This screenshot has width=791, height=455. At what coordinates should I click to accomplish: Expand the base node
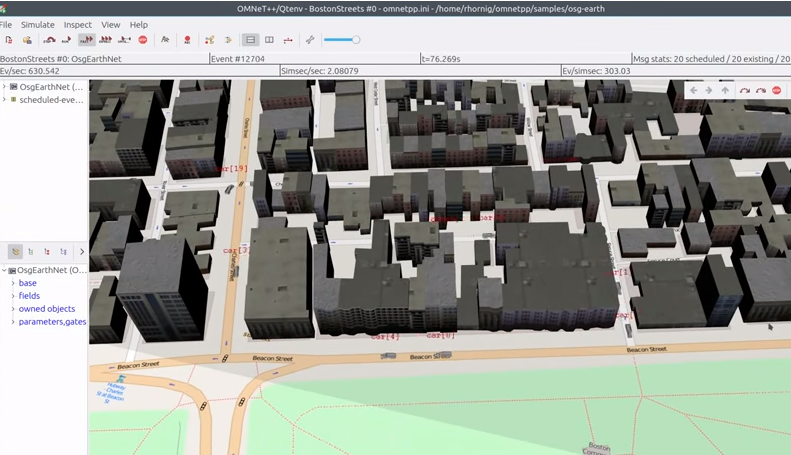13,283
